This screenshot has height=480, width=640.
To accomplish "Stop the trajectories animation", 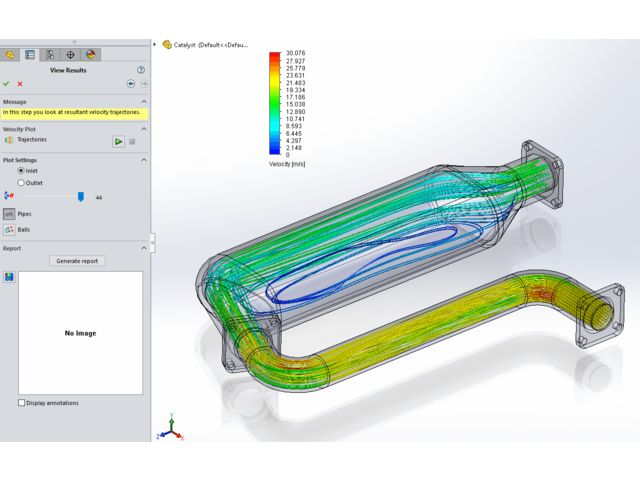I will tap(132, 141).
